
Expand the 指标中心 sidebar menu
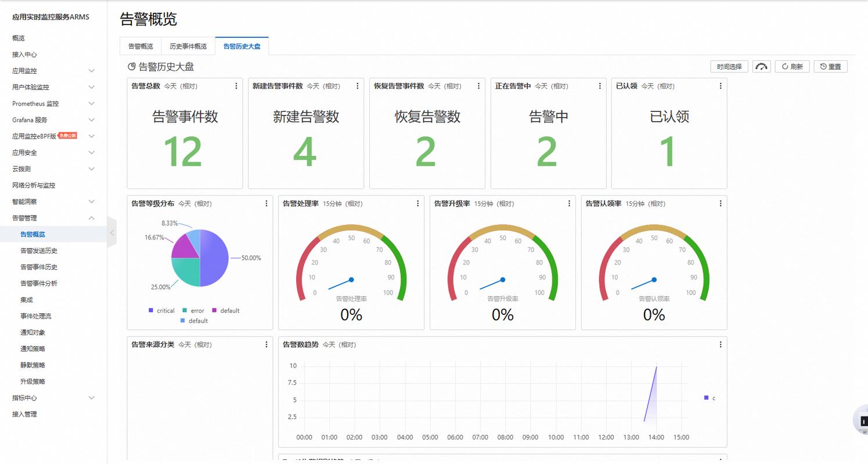(91, 398)
